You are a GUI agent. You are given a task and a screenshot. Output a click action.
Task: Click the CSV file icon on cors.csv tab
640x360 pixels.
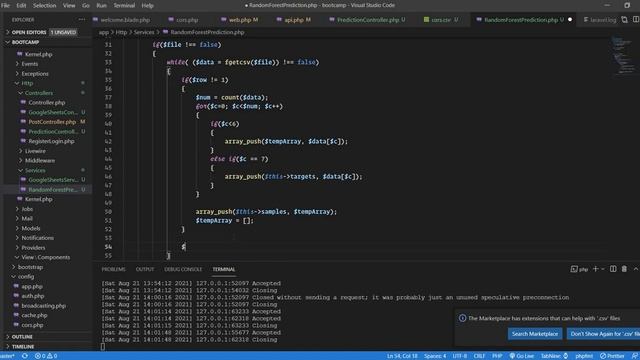pyautogui.click(x=426, y=20)
